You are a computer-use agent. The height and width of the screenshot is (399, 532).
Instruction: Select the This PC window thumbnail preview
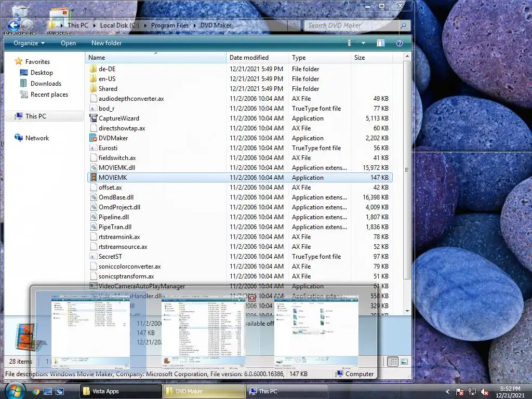click(x=316, y=331)
